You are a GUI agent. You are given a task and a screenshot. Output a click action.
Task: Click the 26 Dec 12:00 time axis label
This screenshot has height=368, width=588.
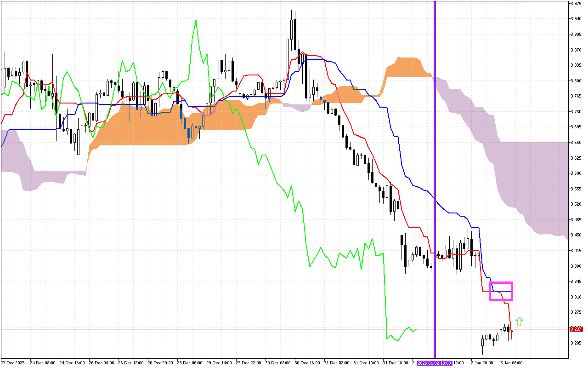131,363
